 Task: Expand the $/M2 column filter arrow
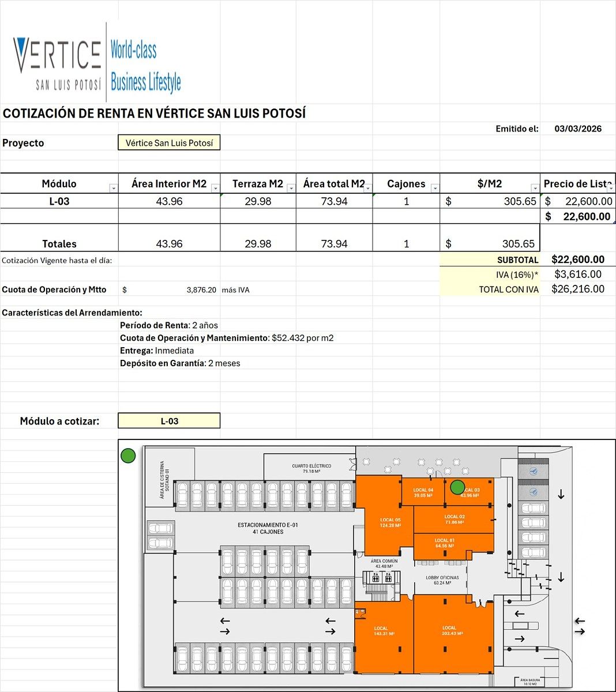(x=535, y=189)
